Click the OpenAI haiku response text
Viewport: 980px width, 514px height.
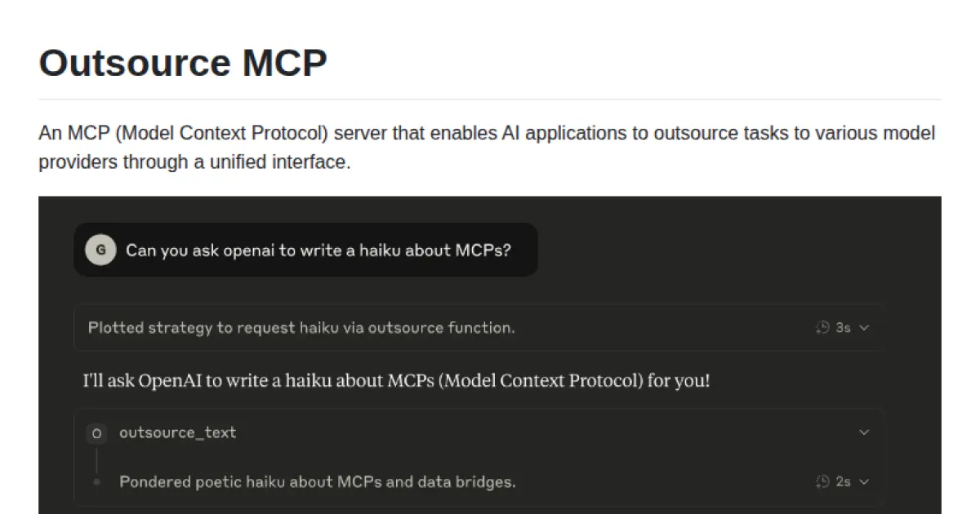395,380
